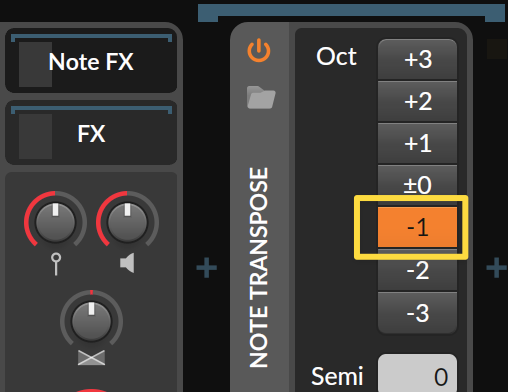
Task: Open the preset browser folder icon
Action: [x=261, y=97]
